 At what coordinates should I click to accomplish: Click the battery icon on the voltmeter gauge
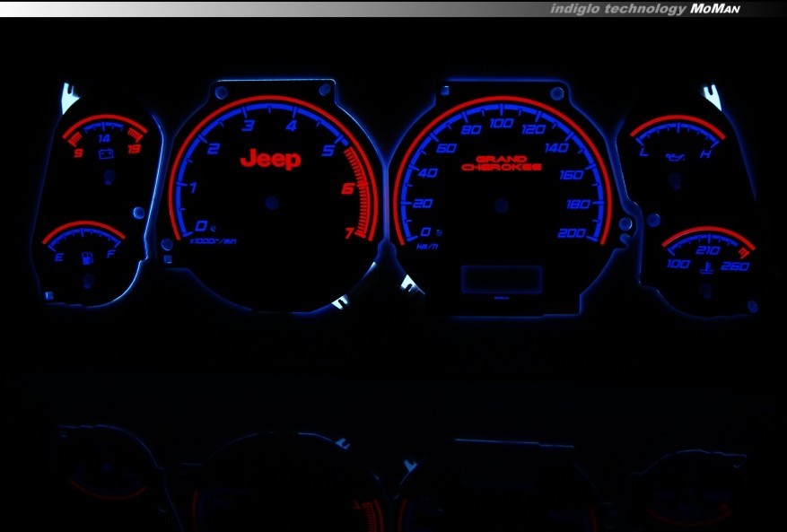106,154
